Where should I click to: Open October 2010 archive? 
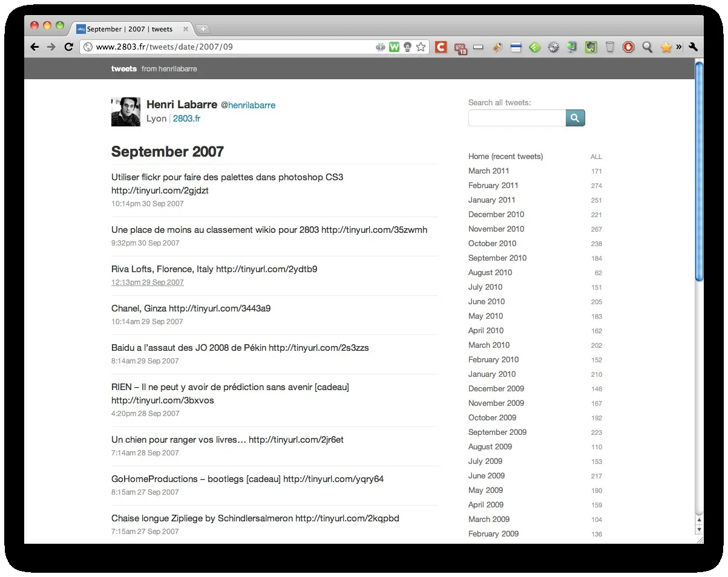pyautogui.click(x=493, y=244)
